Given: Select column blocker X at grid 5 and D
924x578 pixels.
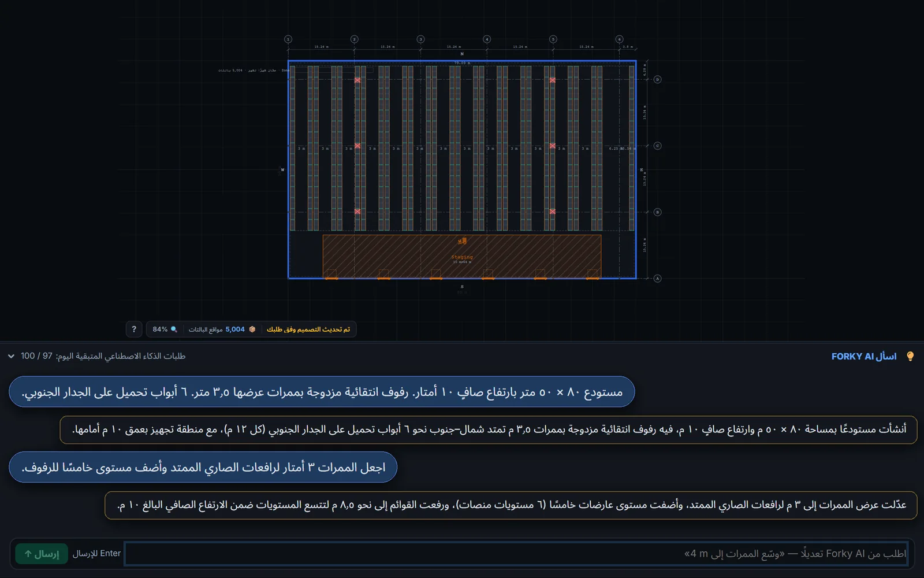Looking at the screenshot, I should coord(553,80).
